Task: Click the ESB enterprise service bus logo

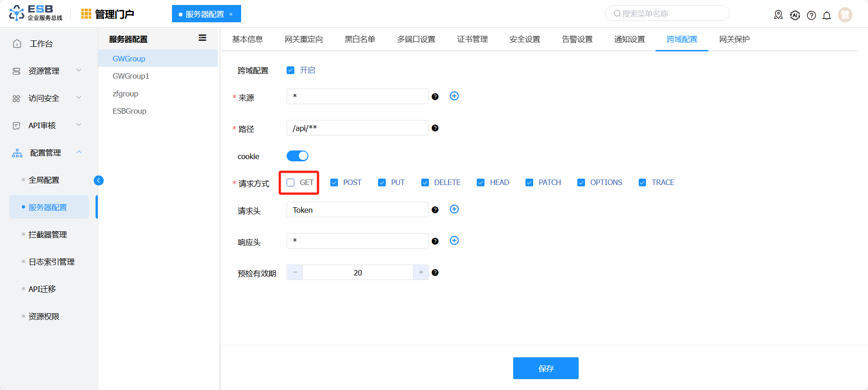Action: click(x=35, y=13)
